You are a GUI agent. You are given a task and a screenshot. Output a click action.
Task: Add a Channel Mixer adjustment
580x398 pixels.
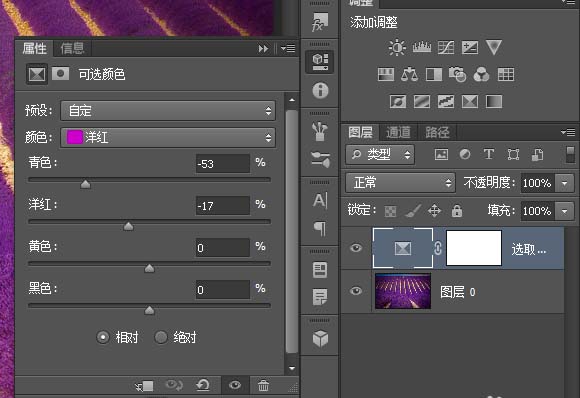[481, 75]
